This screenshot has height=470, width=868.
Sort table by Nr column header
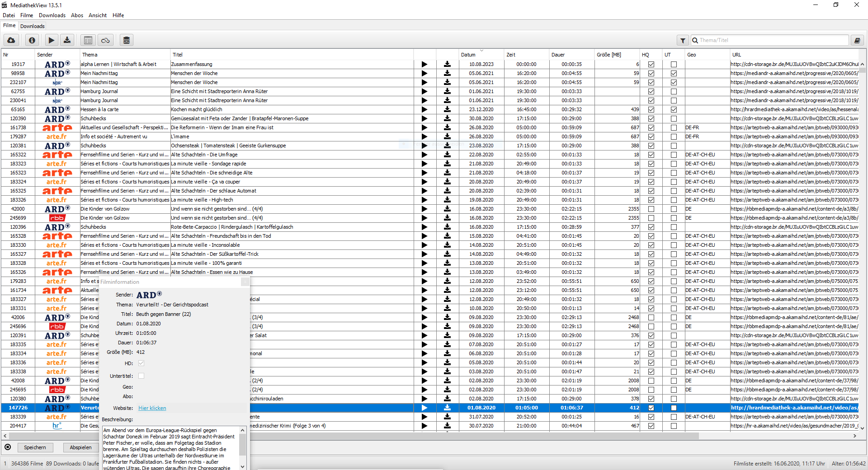coord(18,55)
